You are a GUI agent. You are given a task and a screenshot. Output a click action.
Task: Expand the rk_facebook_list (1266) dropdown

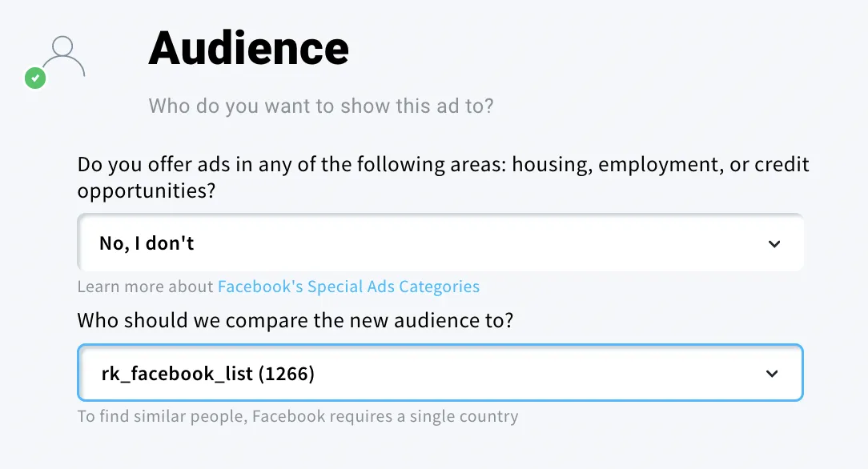click(440, 373)
